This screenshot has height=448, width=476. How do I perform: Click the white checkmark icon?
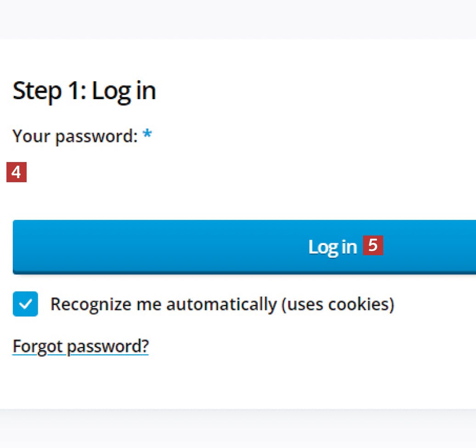click(x=25, y=304)
